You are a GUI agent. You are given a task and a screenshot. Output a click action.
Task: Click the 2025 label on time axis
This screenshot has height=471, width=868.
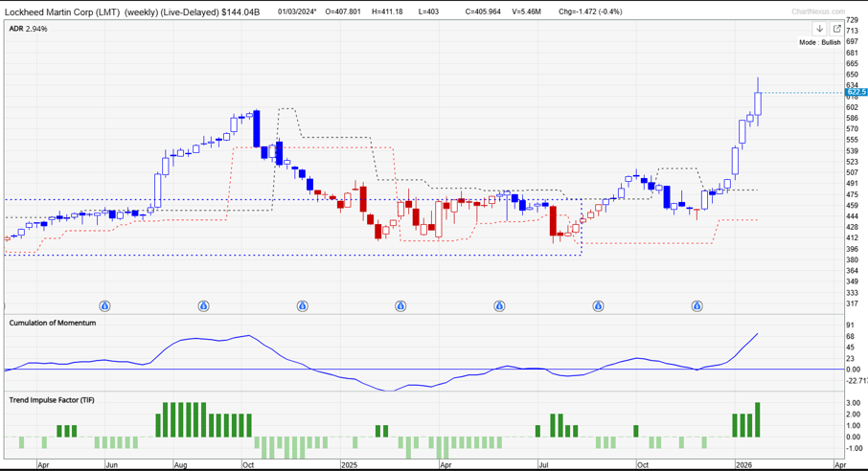tap(349, 465)
